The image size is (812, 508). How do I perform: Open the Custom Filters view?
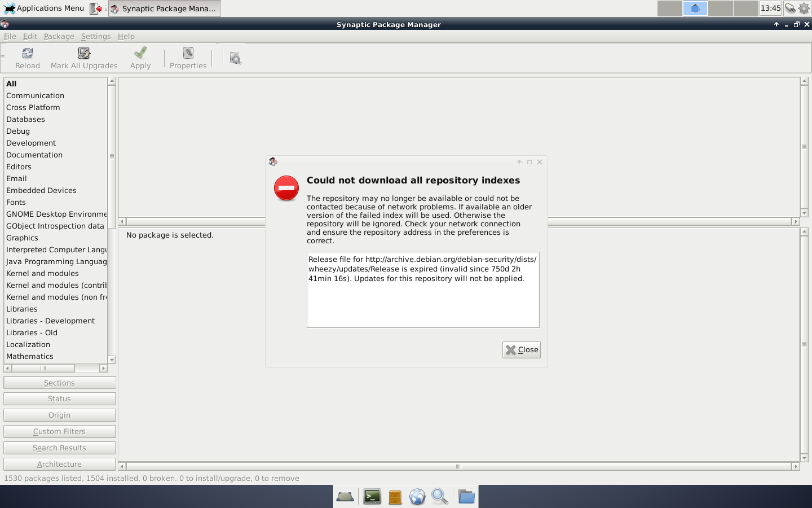pos(60,431)
